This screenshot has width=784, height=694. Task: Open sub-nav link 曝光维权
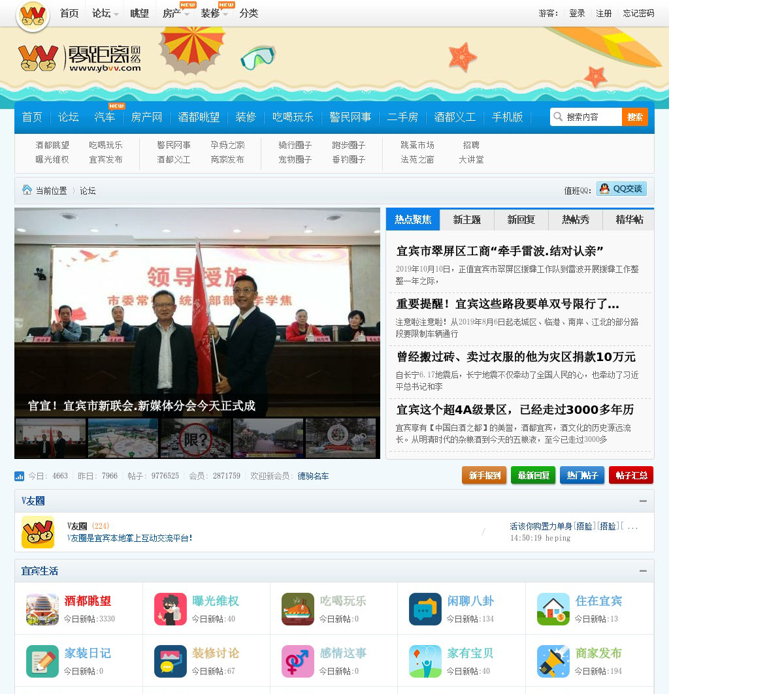[52, 159]
